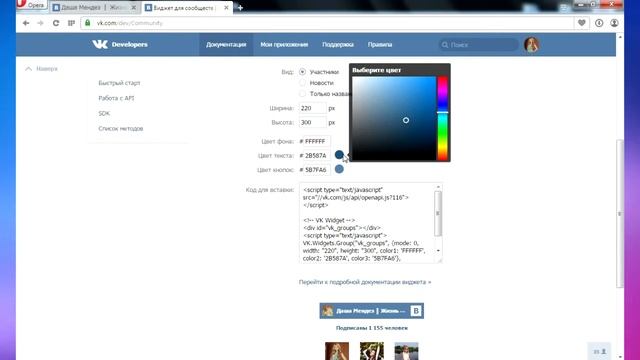Select the Участники radio option
This screenshot has width=640, height=360.
tap(302, 71)
